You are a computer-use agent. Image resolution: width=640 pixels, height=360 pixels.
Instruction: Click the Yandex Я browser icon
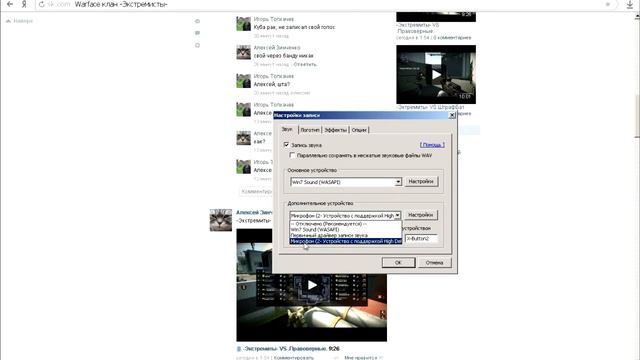click(24, 4)
